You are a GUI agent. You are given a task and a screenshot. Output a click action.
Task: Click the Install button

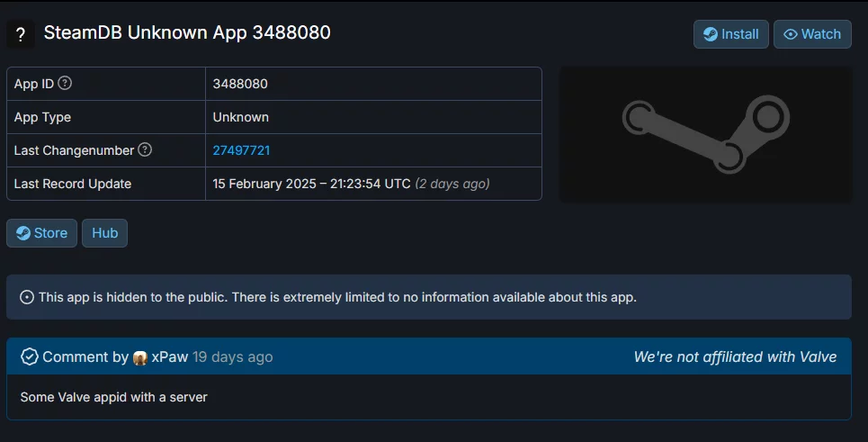[x=730, y=34]
